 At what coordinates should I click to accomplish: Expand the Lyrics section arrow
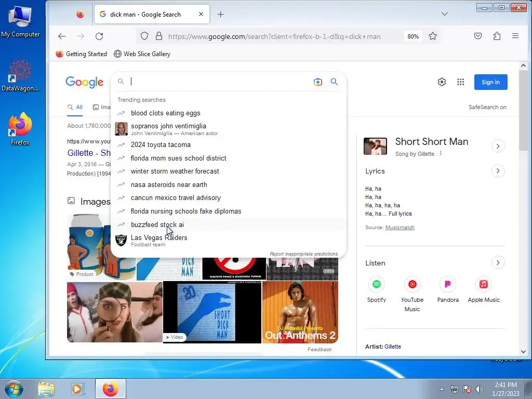(x=498, y=170)
